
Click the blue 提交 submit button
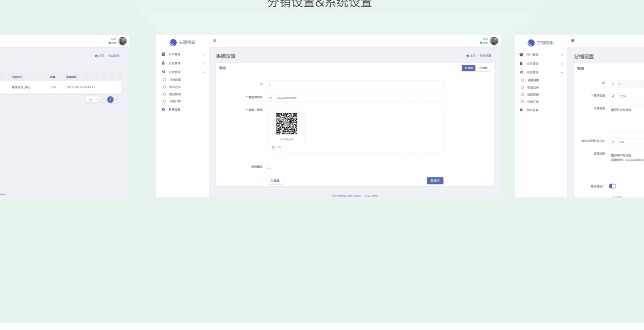pos(435,181)
